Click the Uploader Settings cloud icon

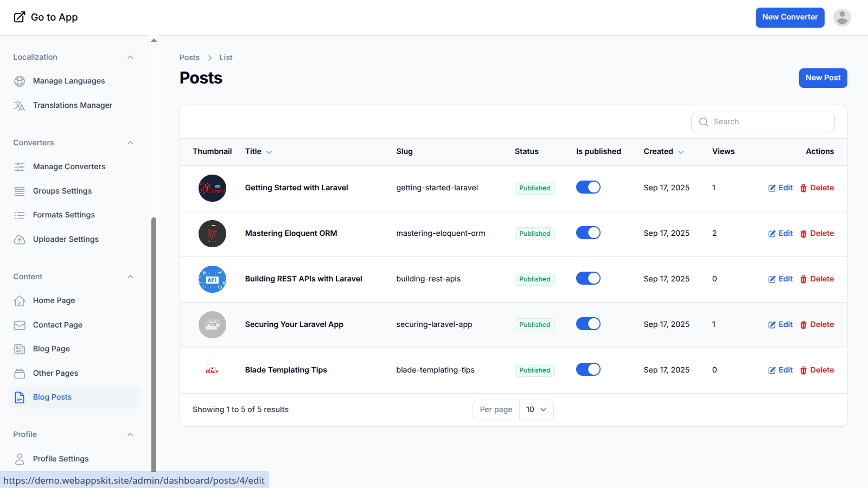20,240
